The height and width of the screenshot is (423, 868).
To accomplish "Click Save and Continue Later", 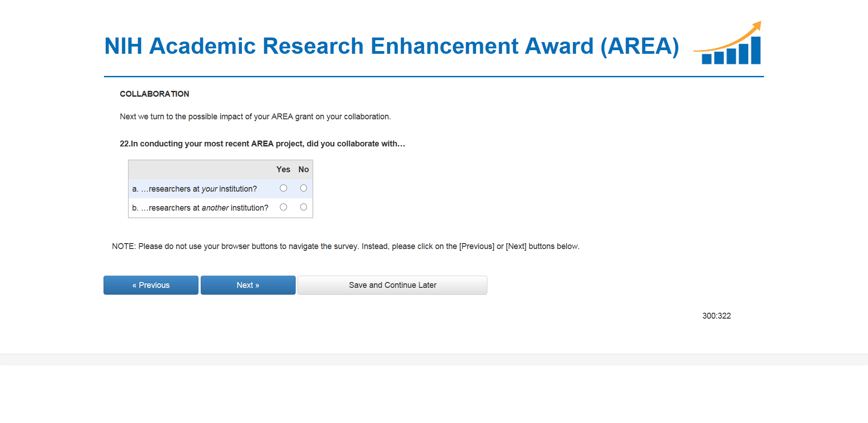I will (392, 285).
